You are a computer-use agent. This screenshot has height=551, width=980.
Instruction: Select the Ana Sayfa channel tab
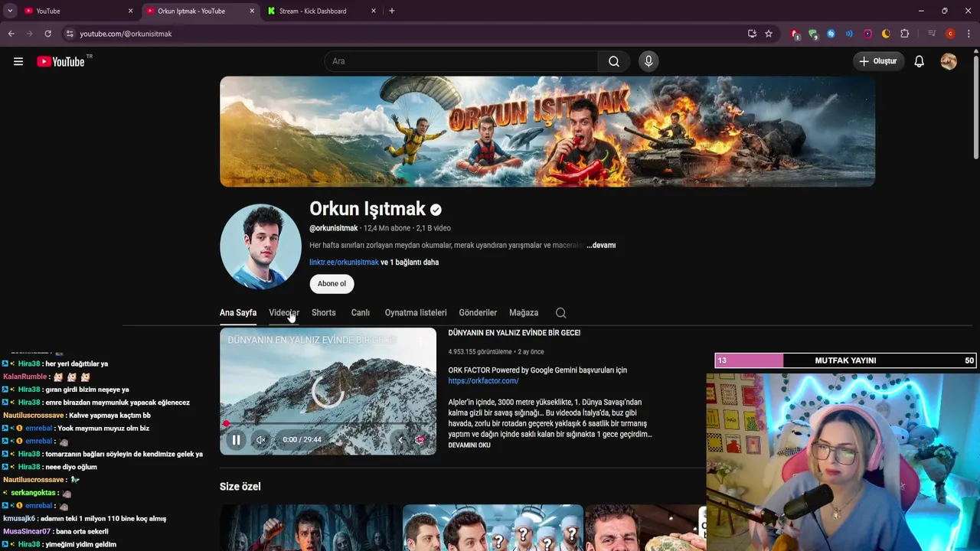click(238, 312)
